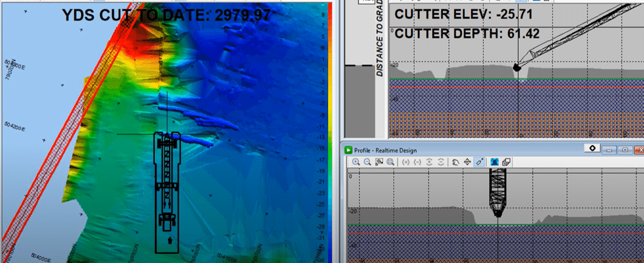Toggle the blue vessel icon in Profile toolbar

pyautogui.click(x=495, y=162)
